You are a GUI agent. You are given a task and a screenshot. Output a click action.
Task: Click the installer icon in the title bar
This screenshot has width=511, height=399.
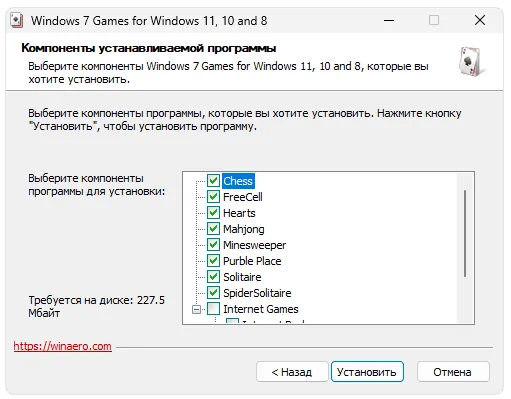click(16, 20)
